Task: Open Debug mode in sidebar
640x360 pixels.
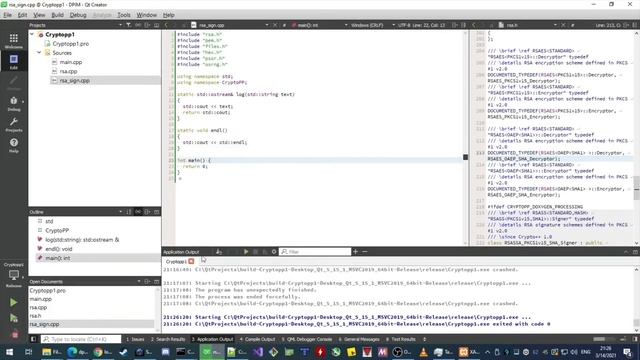Action: pyautogui.click(x=13, y=103)
